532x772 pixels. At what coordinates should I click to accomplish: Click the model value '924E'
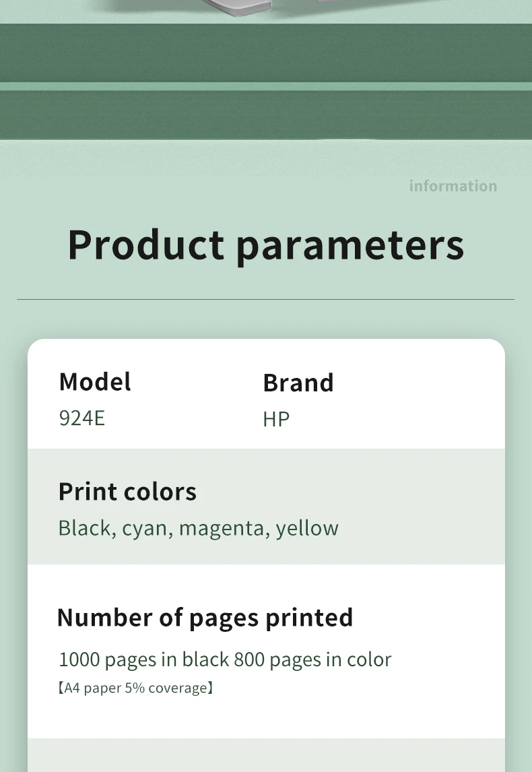(82, 418)
